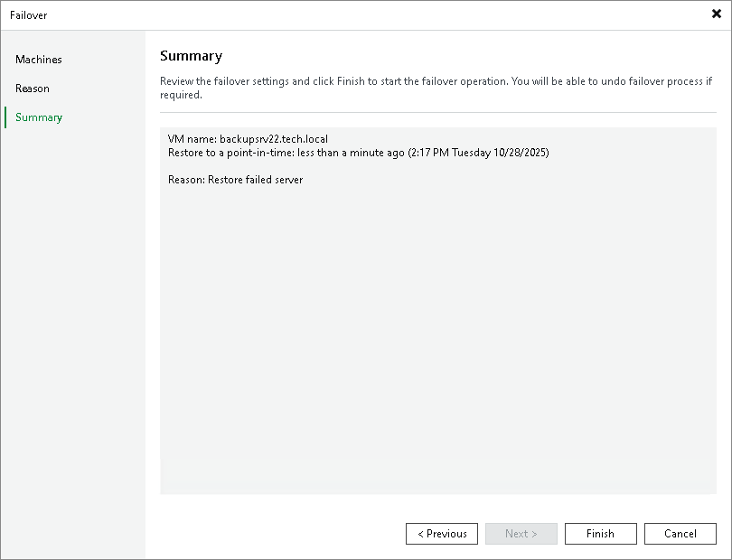Click the Failover window title text
Screen dimensions: 732x560
coord(29,15)
